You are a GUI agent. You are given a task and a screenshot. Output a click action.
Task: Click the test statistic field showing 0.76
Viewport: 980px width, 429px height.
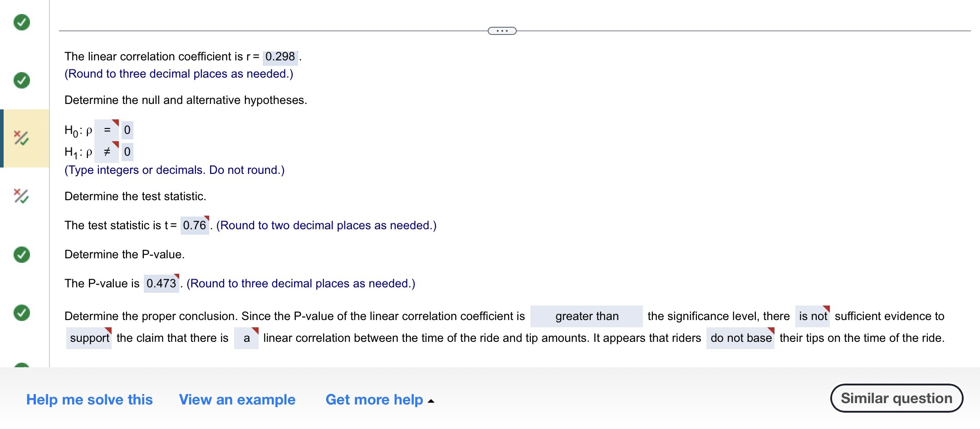coord(195,225)
